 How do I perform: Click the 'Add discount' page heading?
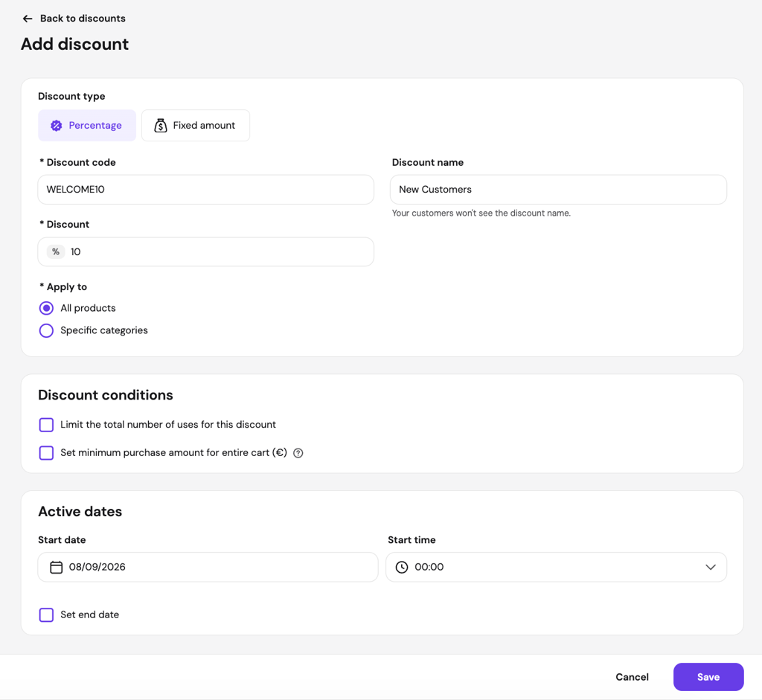75,44
